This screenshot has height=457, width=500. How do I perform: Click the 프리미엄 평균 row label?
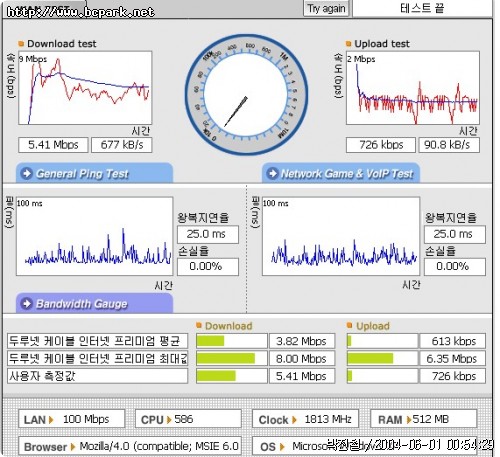pos(97,341)
